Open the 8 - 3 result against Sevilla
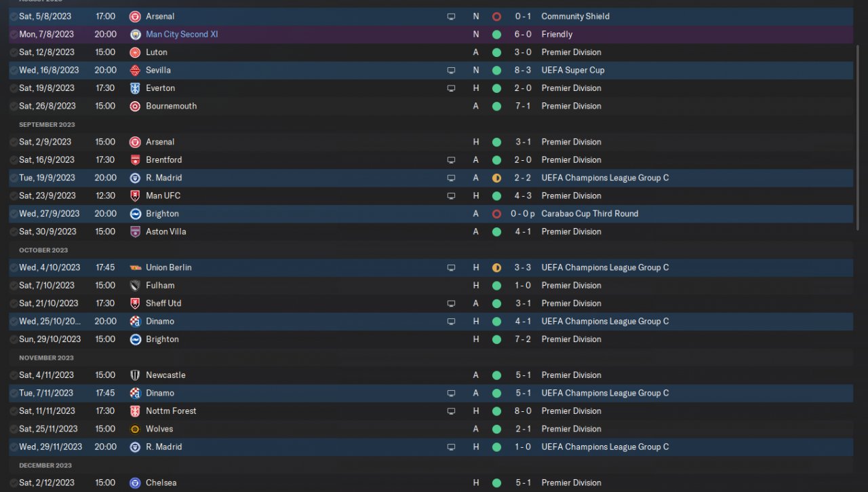The width and height of the screenshot is (868, 492). tap(522, 70)
